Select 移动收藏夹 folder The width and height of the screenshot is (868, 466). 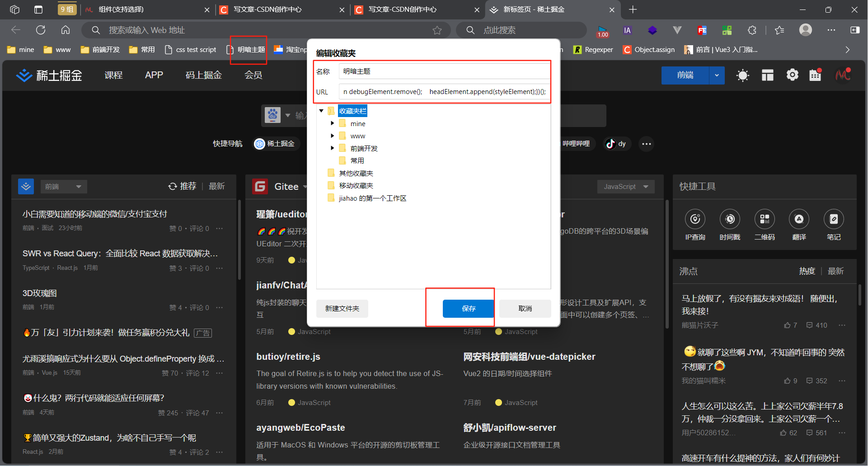pyautogui.click(x=356, y=185)
